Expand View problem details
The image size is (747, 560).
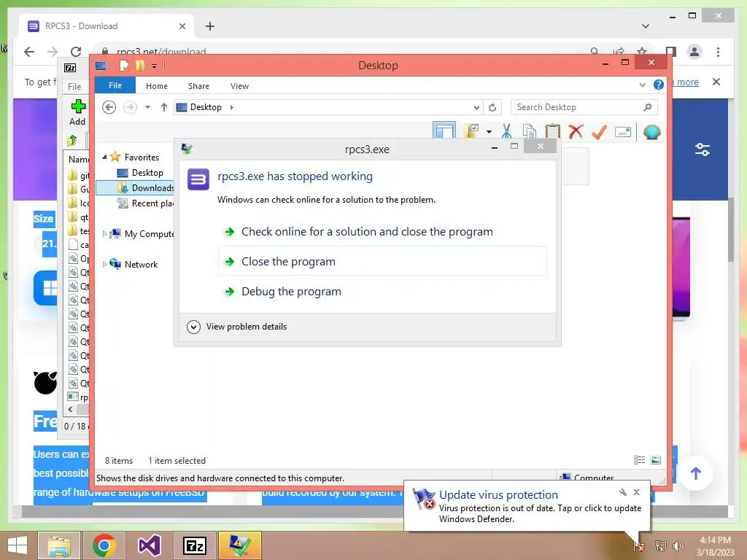point(237,327)
